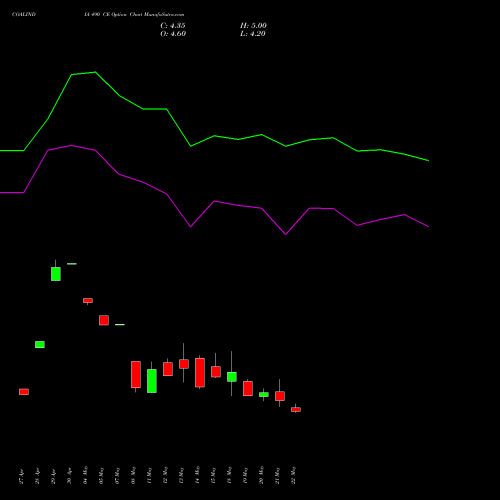Click the '27 Apr' date label
500x500 pixels.
21,477
